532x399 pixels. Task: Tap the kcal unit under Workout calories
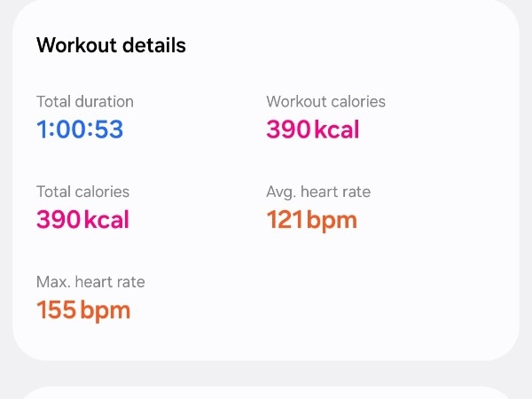coord(337,129)
